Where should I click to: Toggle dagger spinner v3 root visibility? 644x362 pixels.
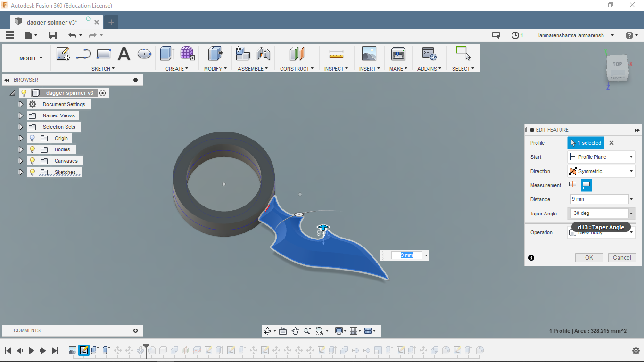tap(24, 93)
